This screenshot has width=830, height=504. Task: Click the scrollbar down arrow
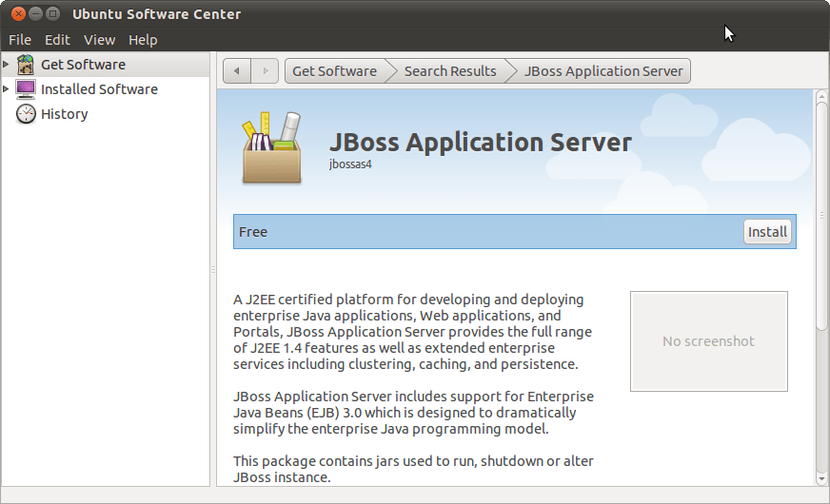821,479
